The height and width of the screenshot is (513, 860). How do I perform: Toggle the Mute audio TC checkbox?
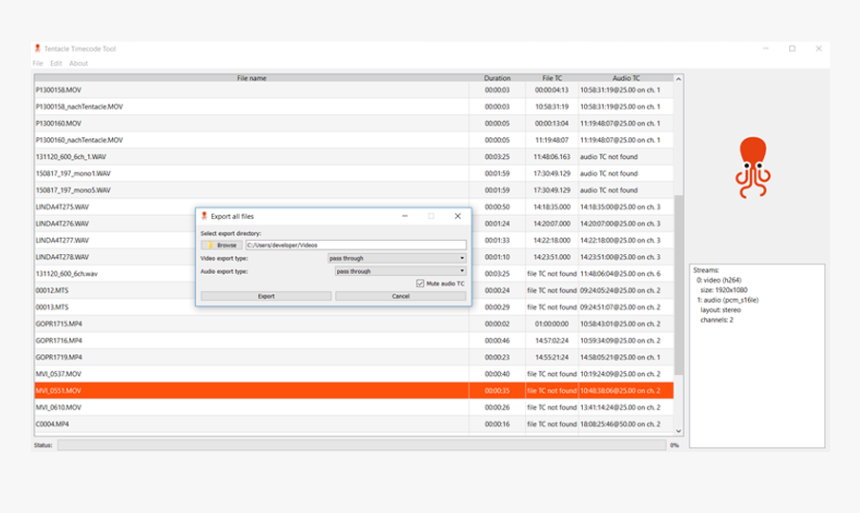420,283
